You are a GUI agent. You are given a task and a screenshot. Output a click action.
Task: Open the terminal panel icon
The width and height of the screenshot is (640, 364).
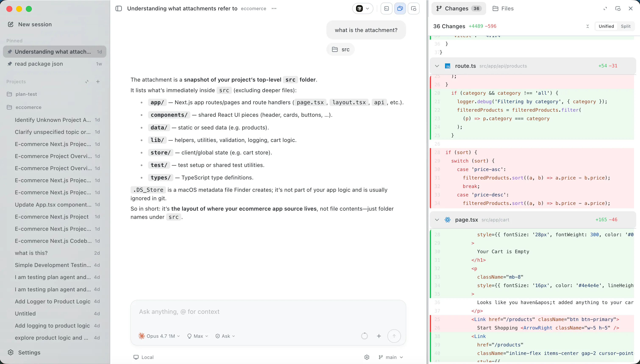387,8
